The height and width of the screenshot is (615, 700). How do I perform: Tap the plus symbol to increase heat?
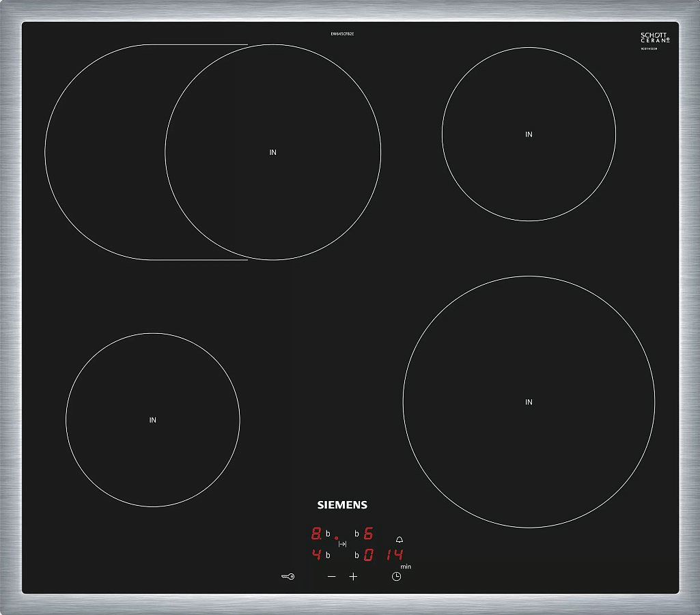[x=353, y=577]
